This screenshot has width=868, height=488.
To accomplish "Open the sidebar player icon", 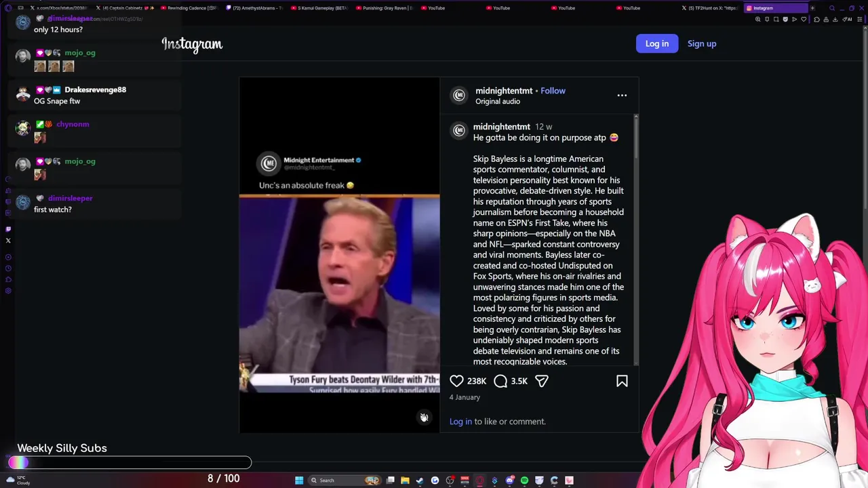I will pyautogui.click(x=8, y=257).
